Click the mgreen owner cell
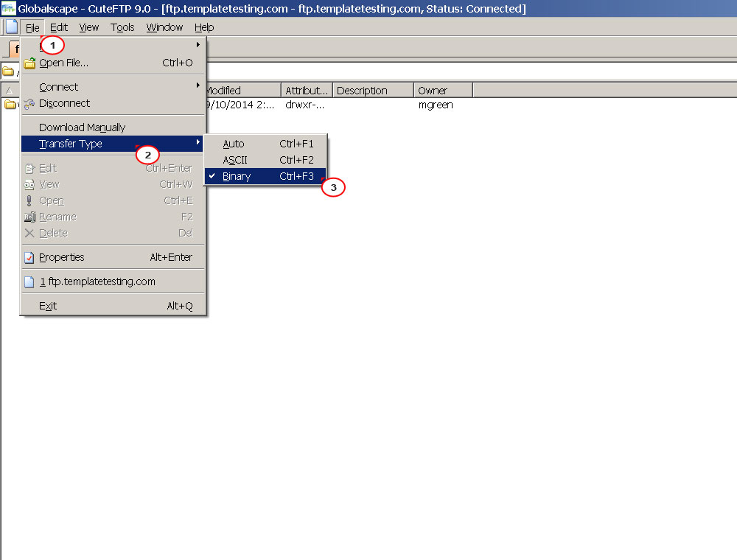Screen dimensions: 737x560 click(x=436, y=105)
